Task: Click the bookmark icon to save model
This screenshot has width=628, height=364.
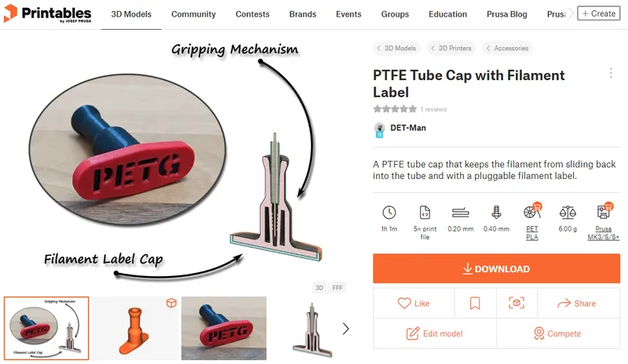Action: pos(475,303)
